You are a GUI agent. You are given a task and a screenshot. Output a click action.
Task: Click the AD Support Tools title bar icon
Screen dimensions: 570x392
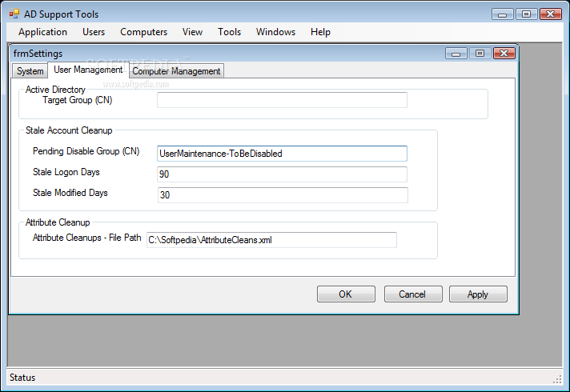14,14
